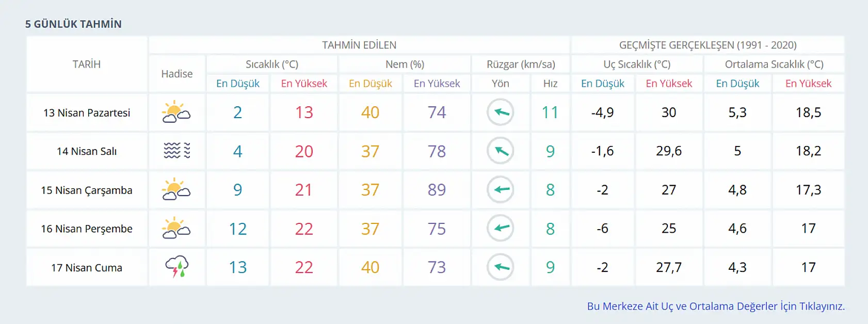Click wind direction arrow for 17 Nisan Cuma
Viewport: 868px width, 324px height.
coord(501,267)
